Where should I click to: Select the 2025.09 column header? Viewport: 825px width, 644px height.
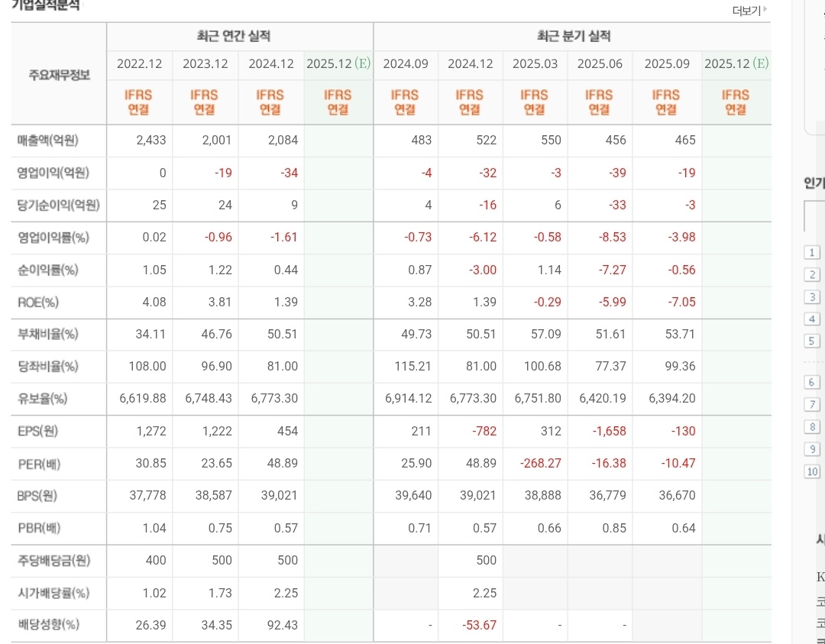coord(667,63)
